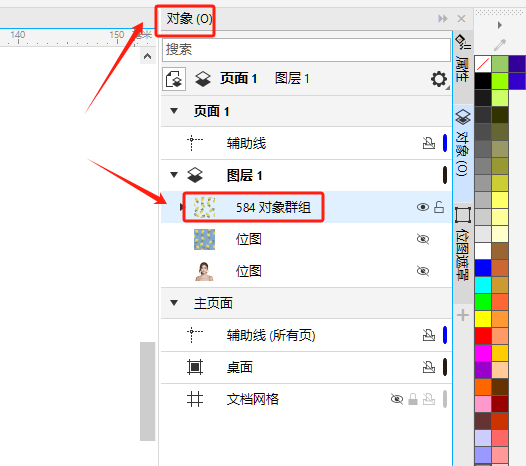
Task: Pick the cyan swatch in the palette
Action: (483, 285)
